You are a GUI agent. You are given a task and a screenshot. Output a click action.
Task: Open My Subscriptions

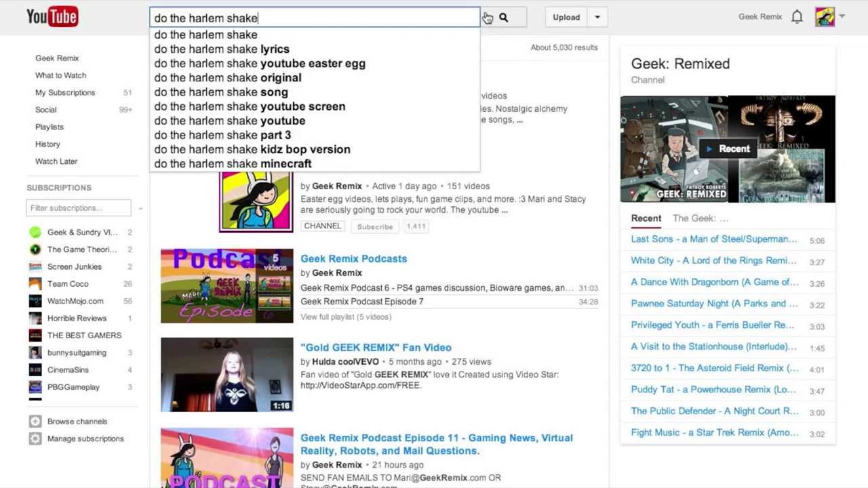[65, 92]
